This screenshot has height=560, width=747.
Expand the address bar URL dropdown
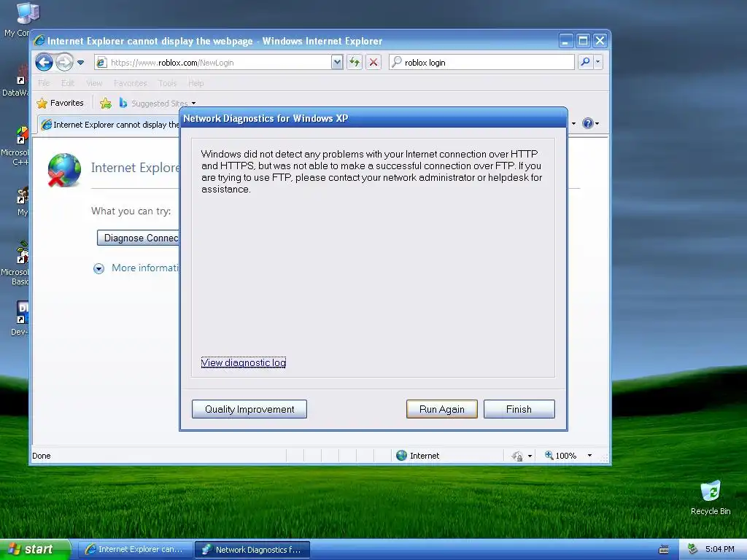337,63
